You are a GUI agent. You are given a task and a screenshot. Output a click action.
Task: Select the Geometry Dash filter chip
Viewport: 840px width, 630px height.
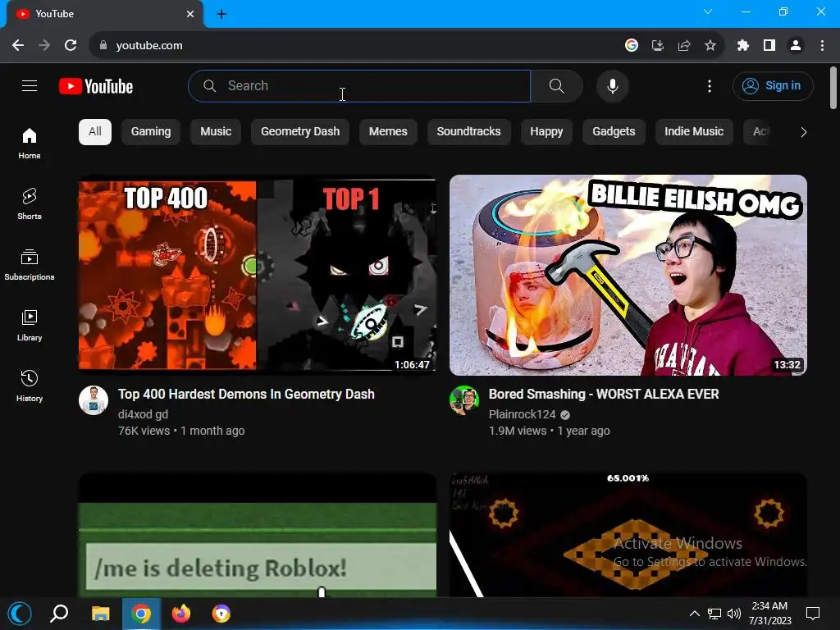[300, 132]
